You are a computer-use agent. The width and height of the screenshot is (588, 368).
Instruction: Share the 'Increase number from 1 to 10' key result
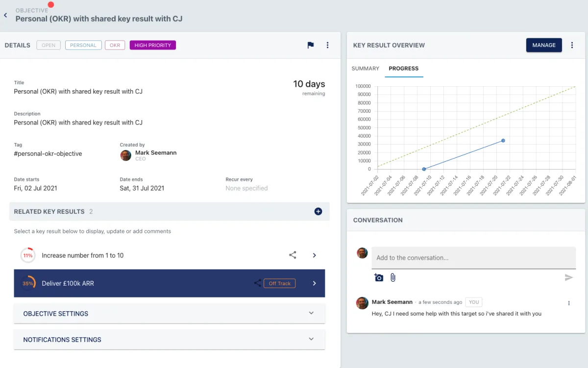293,255
